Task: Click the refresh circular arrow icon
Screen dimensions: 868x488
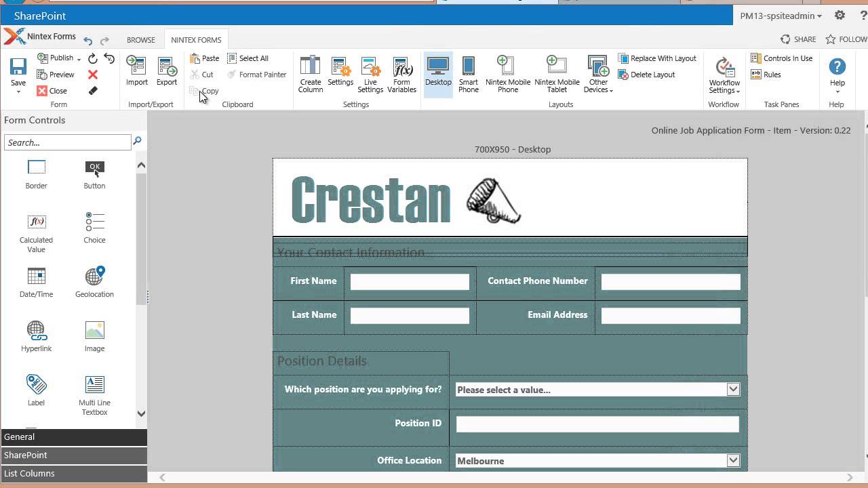Action: point(93,59)
